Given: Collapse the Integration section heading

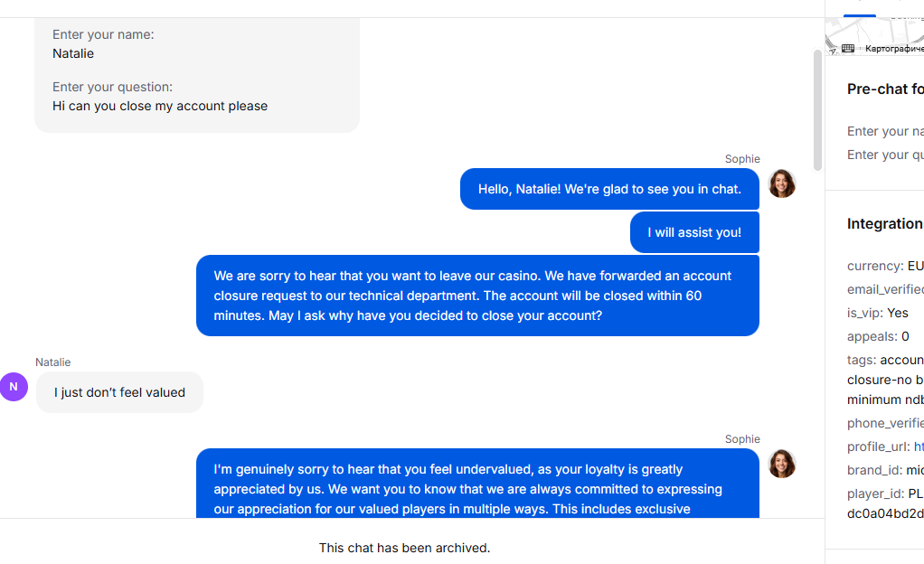Looking at the screenshot, I should pos(885,224).
